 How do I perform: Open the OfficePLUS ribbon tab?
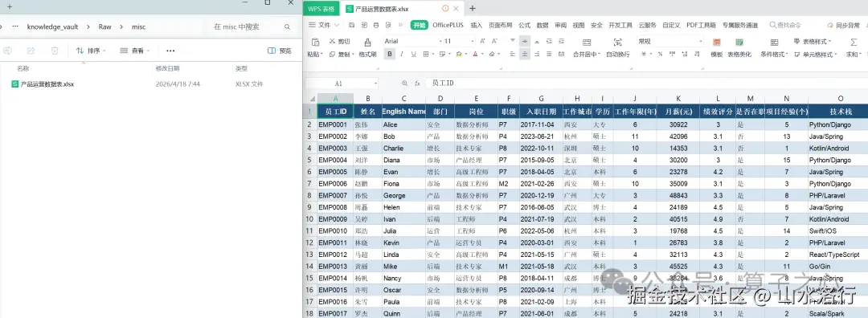pyautogui.click(x=448, y=25)
